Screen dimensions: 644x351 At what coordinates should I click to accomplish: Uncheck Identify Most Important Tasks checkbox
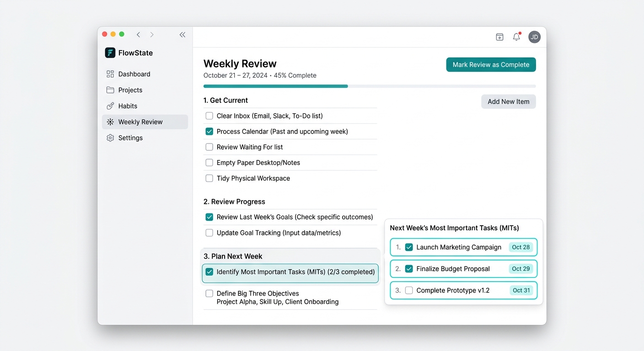tap(209, 272)
